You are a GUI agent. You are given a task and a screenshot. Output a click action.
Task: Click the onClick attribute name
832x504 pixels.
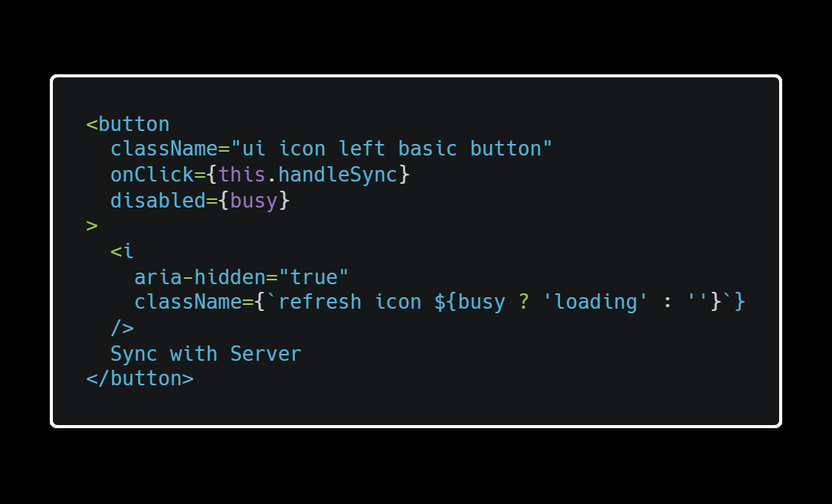(152, 175)
